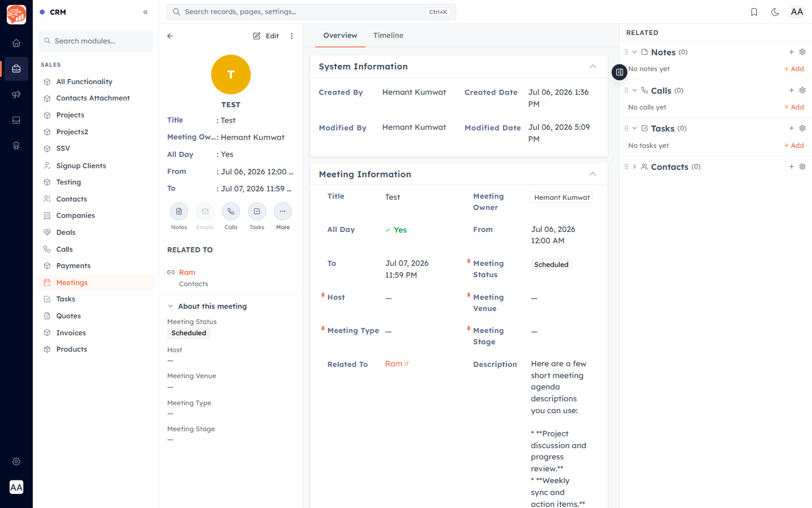Image resolution: width=812 pixels, height=508 pixels.
Task: Open settings gear for Tasks section
Action: [x=802, y=128]
